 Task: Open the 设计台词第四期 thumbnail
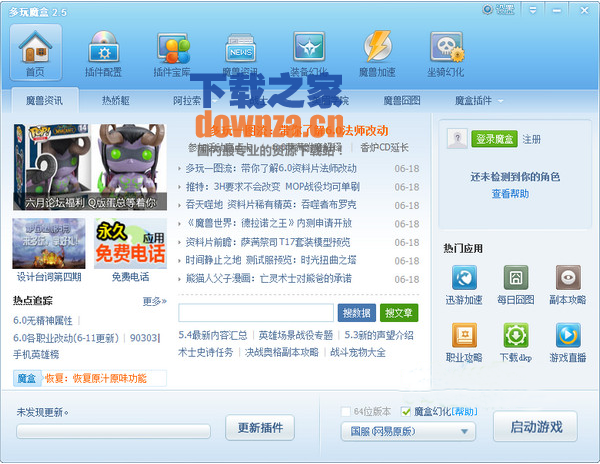[x=49, y=243]
